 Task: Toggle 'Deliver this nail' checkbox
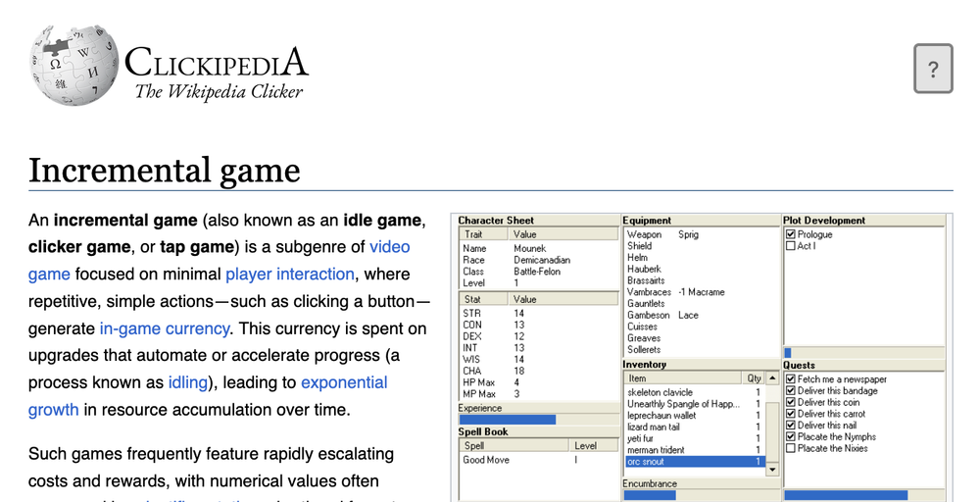click(791, 426)
